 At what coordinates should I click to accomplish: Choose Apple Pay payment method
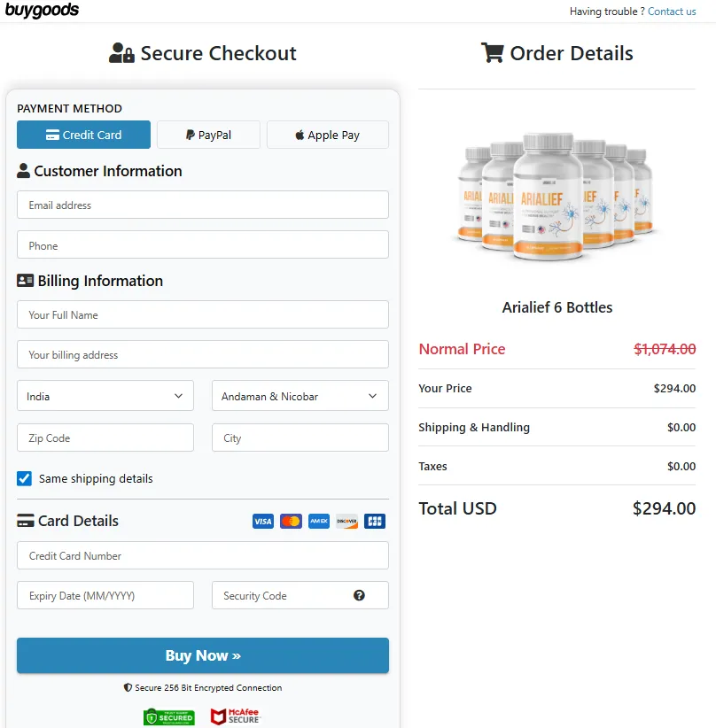pyautogui.click(x=327, y=135)
